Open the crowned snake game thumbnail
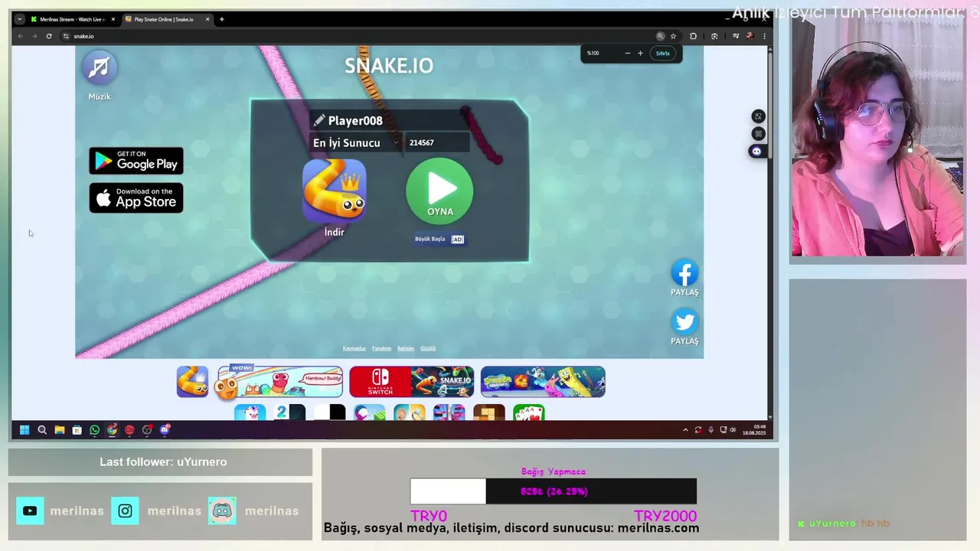The height and width of the screenshot is (551, 980). pos(192,382)
